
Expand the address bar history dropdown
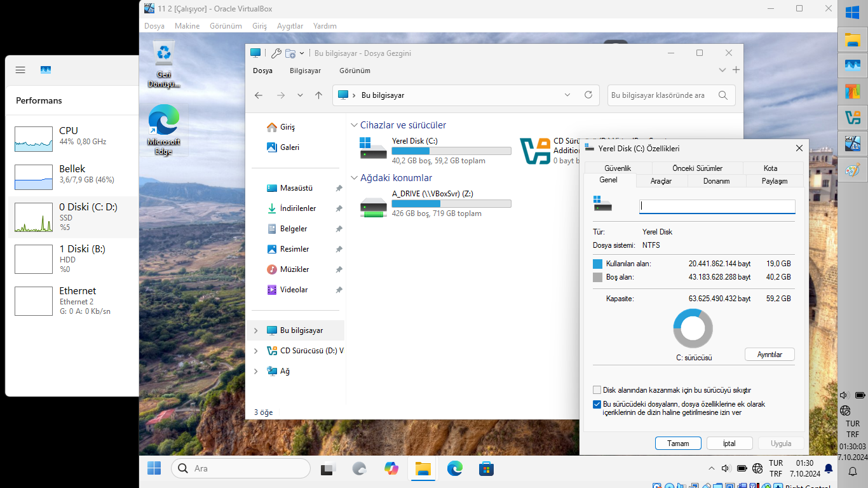tap(567, 95)
